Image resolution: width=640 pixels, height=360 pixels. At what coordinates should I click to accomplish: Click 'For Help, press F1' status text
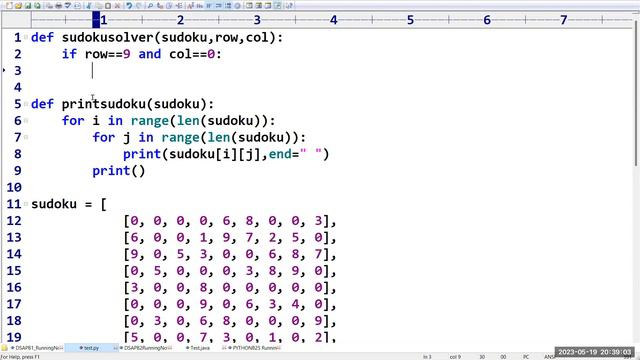[x=20, y=357]
